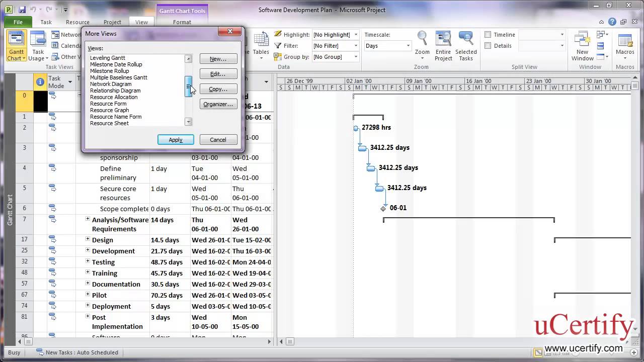Viewport: 644px width, 362px height.
Task: Open the Timescale Days dropdown
Action: click(x=408, y=46)
